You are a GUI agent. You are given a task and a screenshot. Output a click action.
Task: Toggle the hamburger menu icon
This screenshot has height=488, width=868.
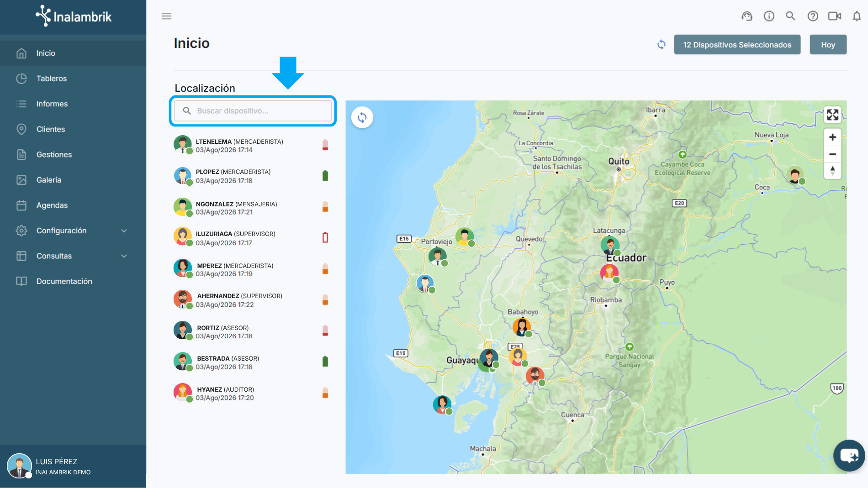click(166, 16)
